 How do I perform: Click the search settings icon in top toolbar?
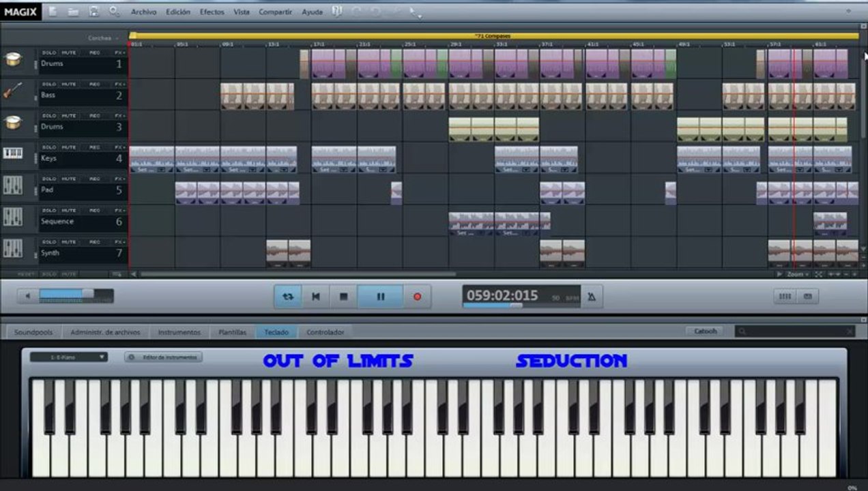click(114, 12)
